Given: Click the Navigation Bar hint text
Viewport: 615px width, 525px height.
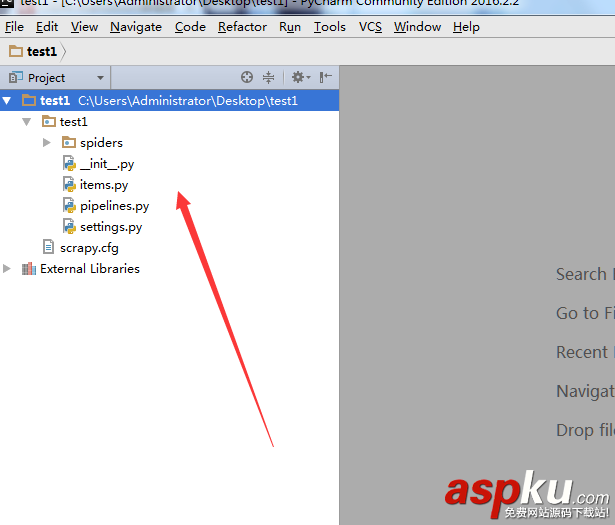Looking at the screenshot, I should [585, 391].
